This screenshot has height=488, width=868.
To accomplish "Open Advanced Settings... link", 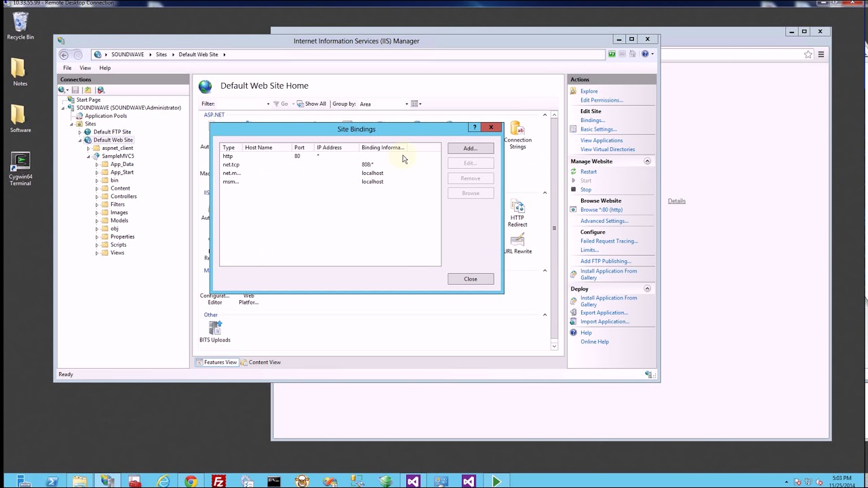I will coord(604,221).
